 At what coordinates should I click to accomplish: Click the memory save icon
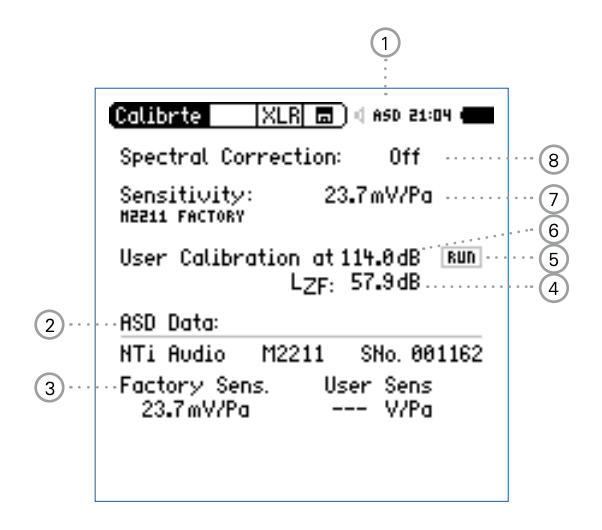tap(324, 116)
